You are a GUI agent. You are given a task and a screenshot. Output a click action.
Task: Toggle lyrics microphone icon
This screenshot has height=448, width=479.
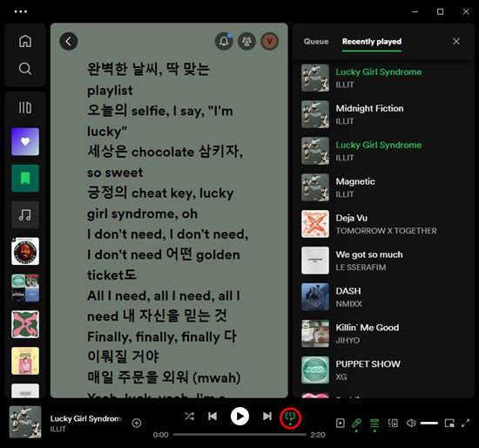[356, 424]
